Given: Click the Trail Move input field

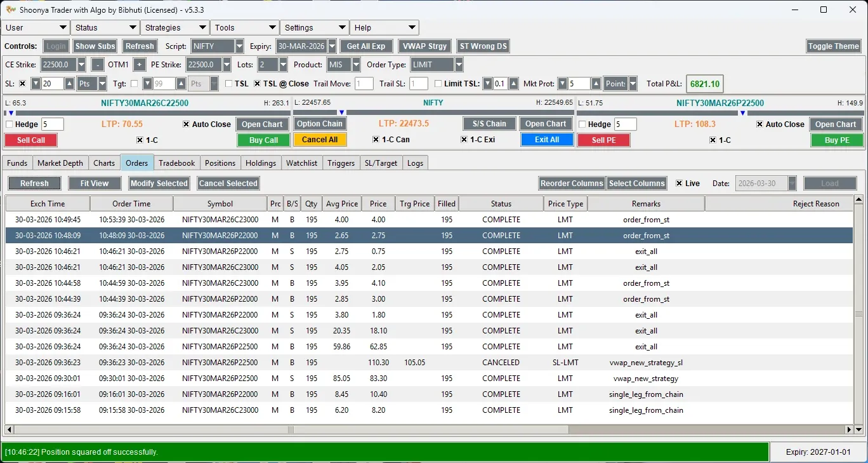Looking at the screenshot, I should (x=364, y=84).
